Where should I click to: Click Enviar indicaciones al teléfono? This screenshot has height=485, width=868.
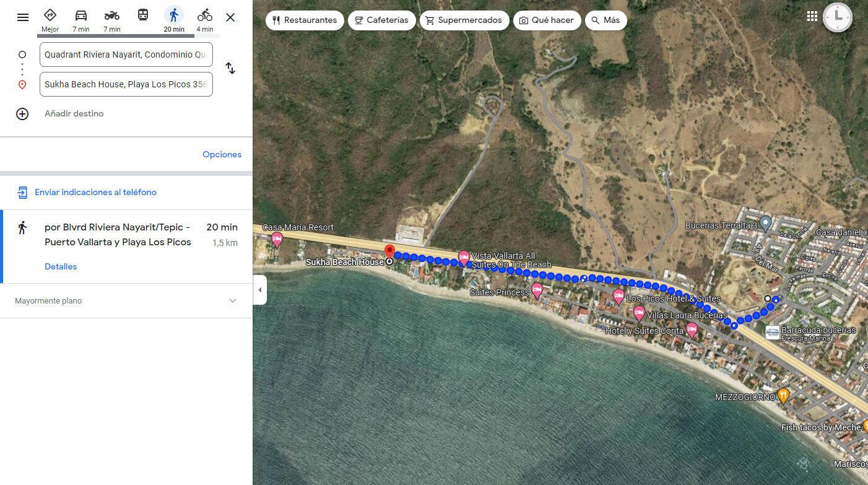pos(95,192)
